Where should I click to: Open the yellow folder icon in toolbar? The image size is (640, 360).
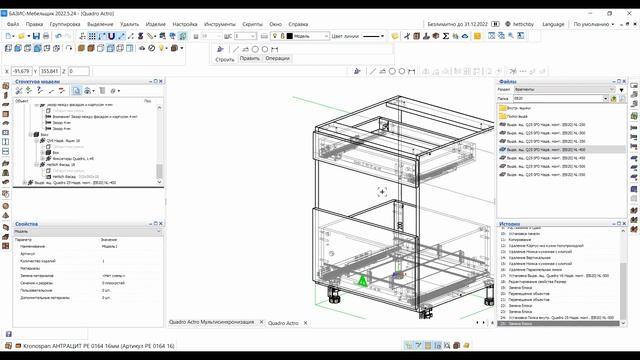pos(22,36)
